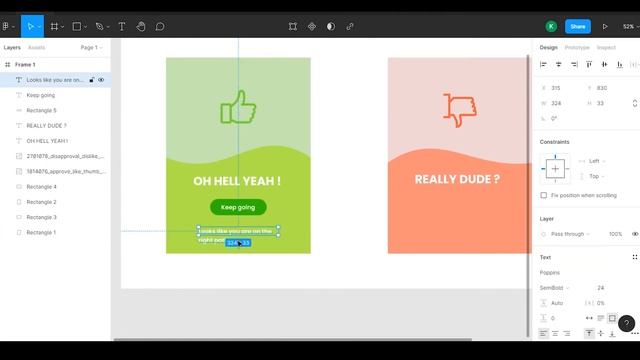Set text vertical align bottom
Image resolution: width=640 pixels, height=360 pixels.
click(612, 333)
